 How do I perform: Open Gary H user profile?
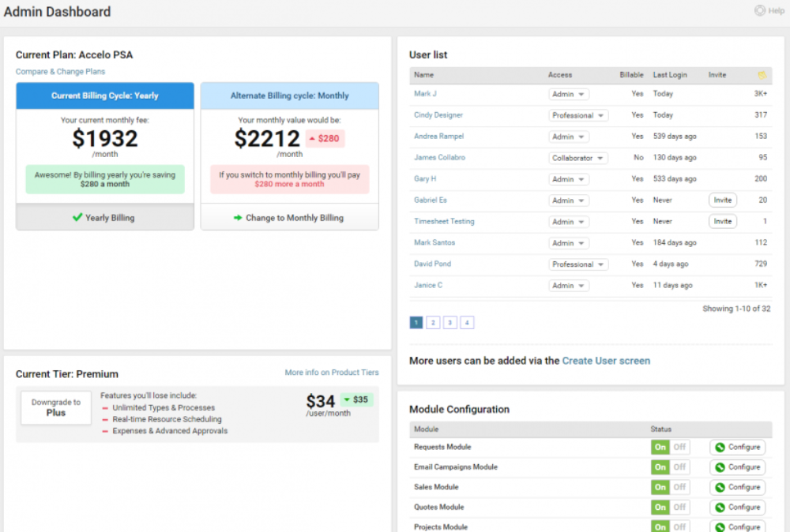pyautogui.click(x=425, y=178)
